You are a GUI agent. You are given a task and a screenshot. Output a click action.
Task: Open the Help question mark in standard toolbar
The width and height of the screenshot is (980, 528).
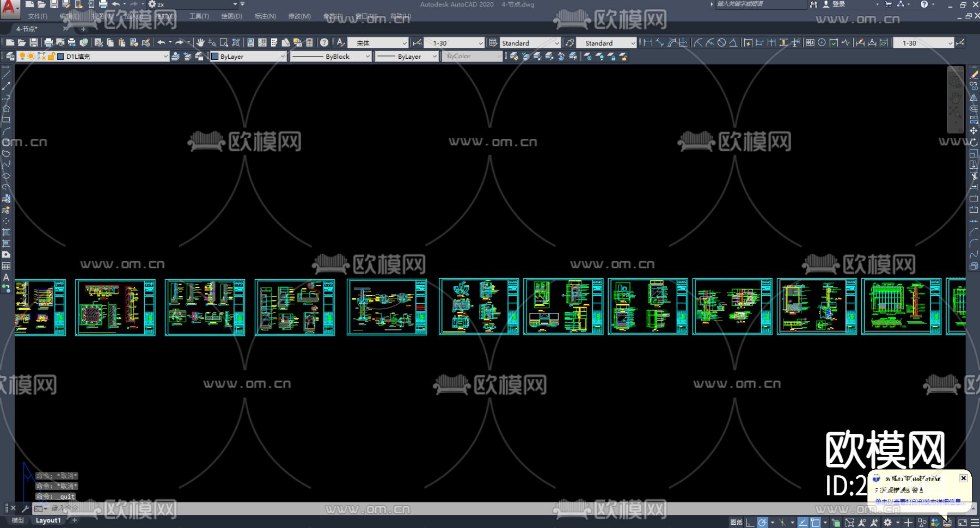[324, 42]
